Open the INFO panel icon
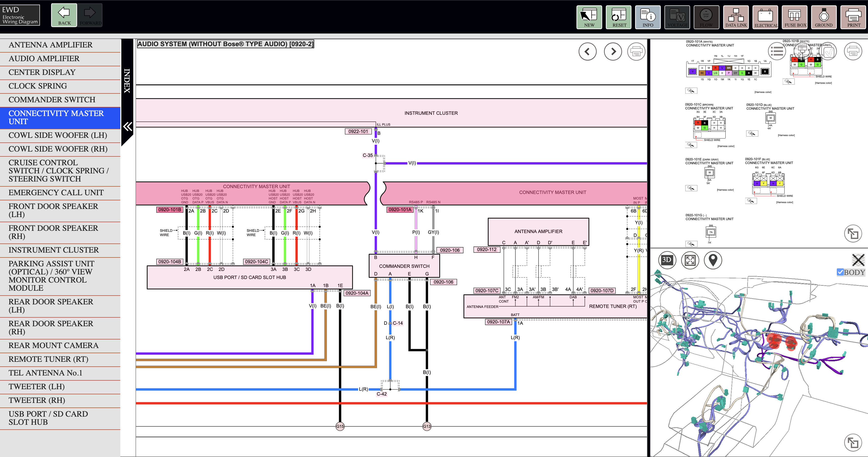The height and width of the screenshot is (457, 868). pos(648,17)
